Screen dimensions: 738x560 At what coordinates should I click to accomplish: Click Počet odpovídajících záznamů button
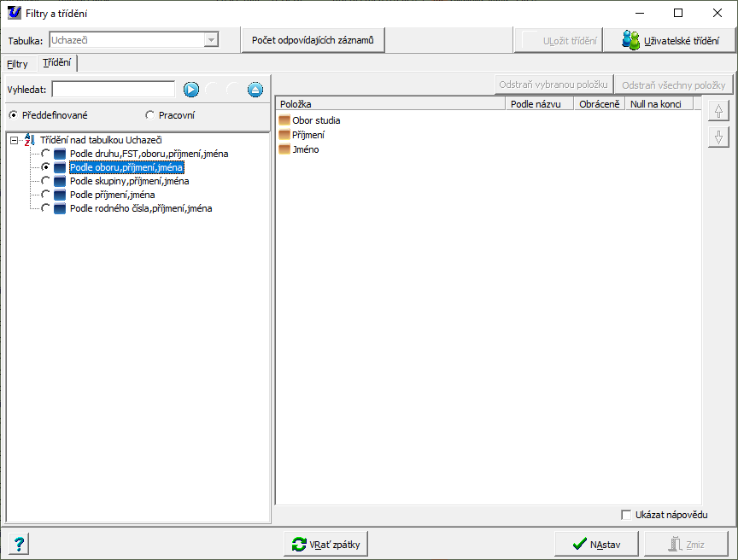tap(313, 40)
